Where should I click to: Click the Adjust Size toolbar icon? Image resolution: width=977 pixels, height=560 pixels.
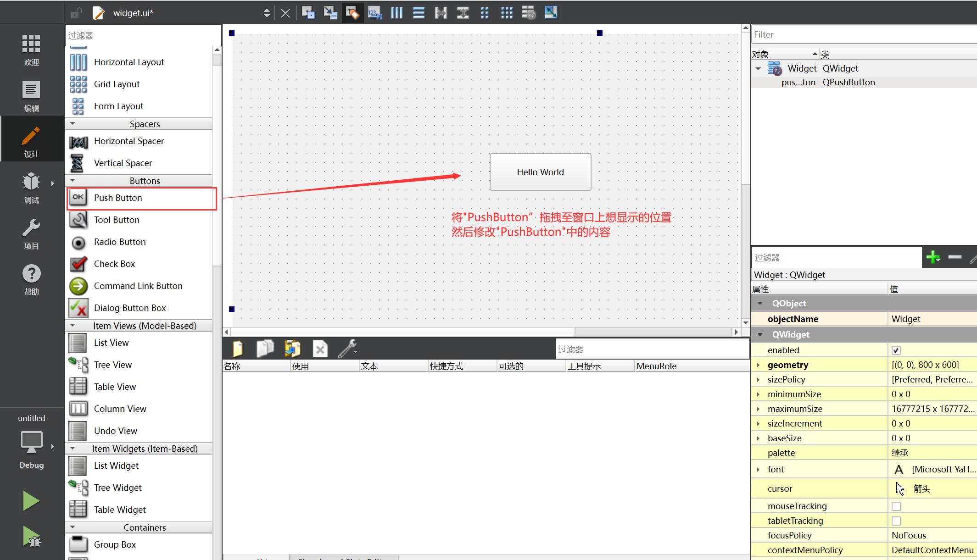[551, 13]
